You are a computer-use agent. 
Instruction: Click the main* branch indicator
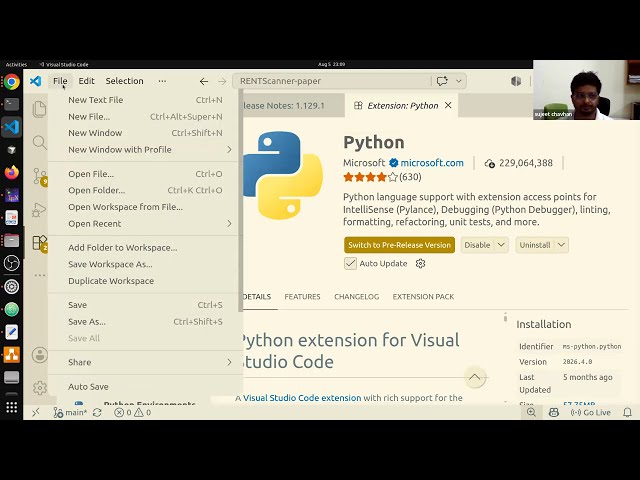pyautogui.click(x=70, y=412)
